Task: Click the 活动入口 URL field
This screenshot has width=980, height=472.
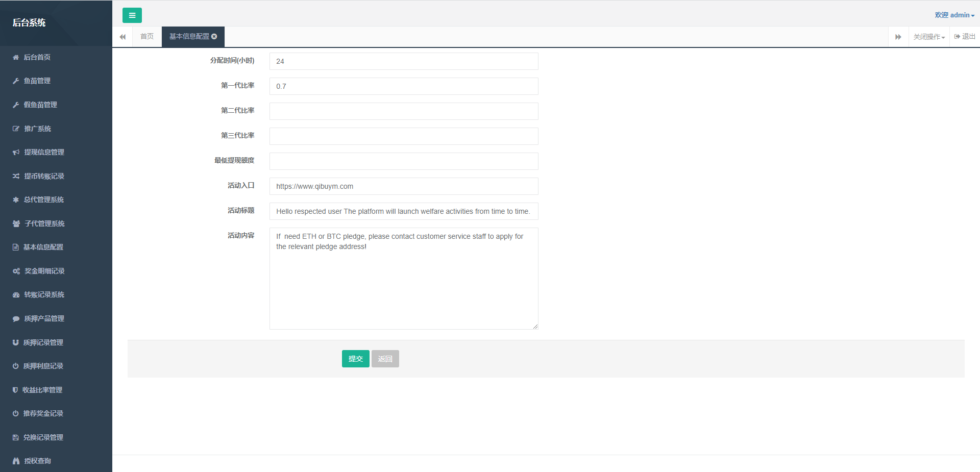Action: coord(403,186)
